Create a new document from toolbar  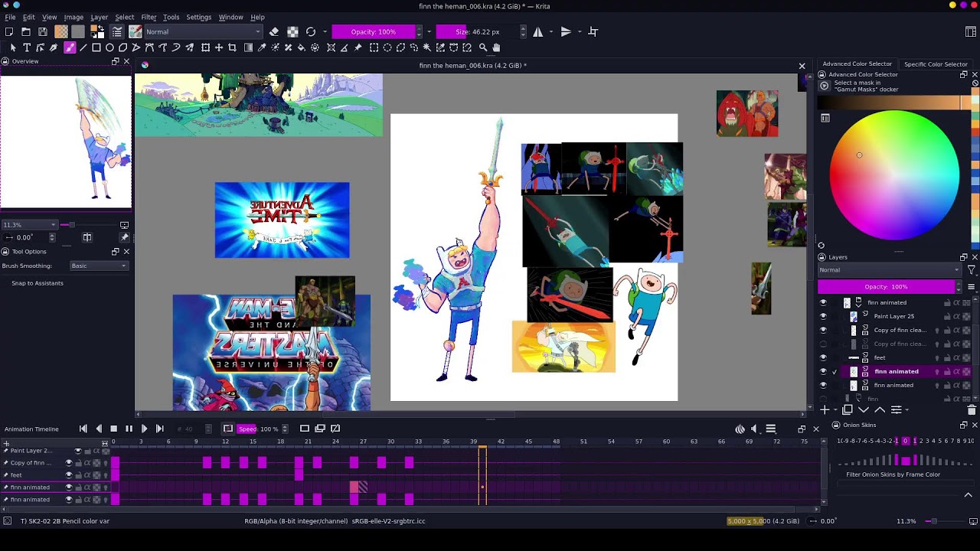9,31
